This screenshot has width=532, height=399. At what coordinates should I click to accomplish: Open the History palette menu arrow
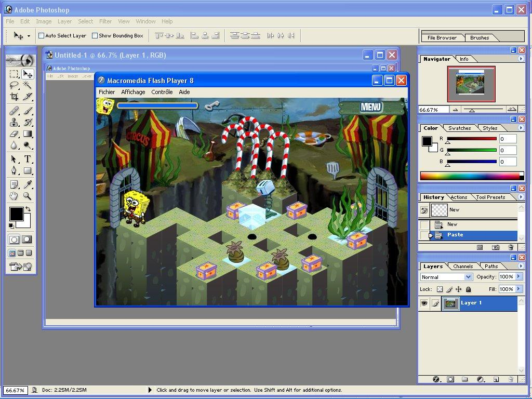coord(521,197)
